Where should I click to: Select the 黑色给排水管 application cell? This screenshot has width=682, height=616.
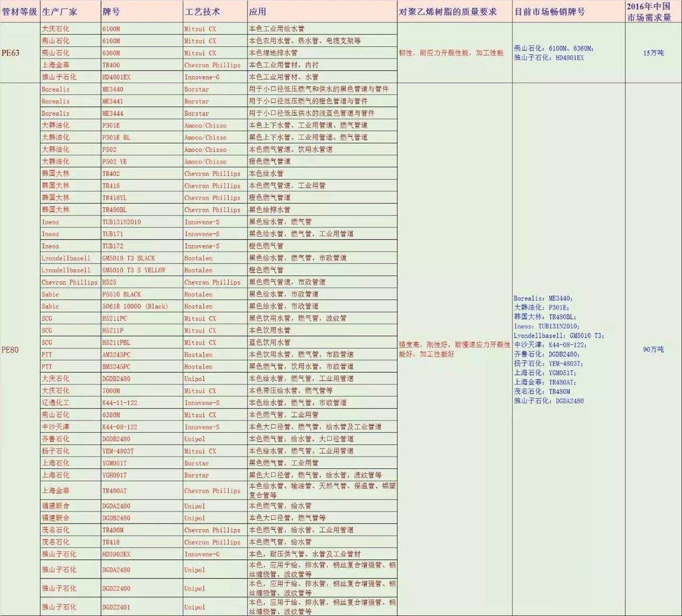tap(322, 210)
